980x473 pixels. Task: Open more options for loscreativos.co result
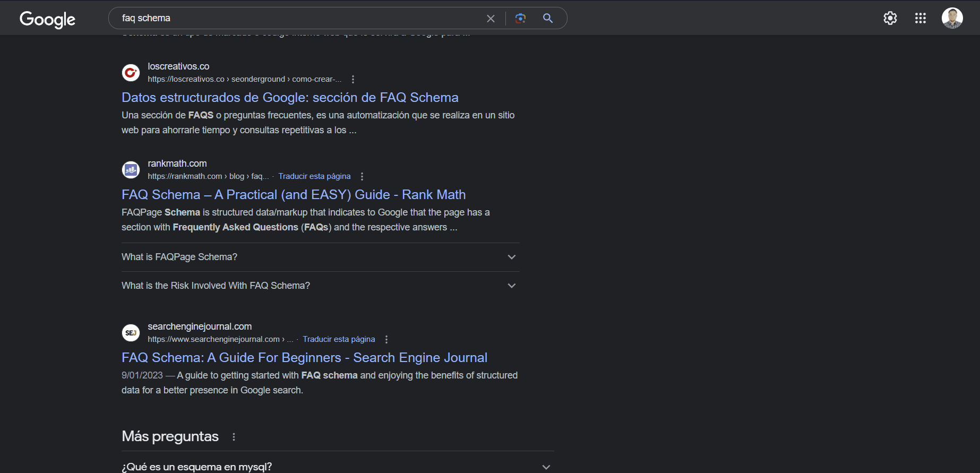353,79
